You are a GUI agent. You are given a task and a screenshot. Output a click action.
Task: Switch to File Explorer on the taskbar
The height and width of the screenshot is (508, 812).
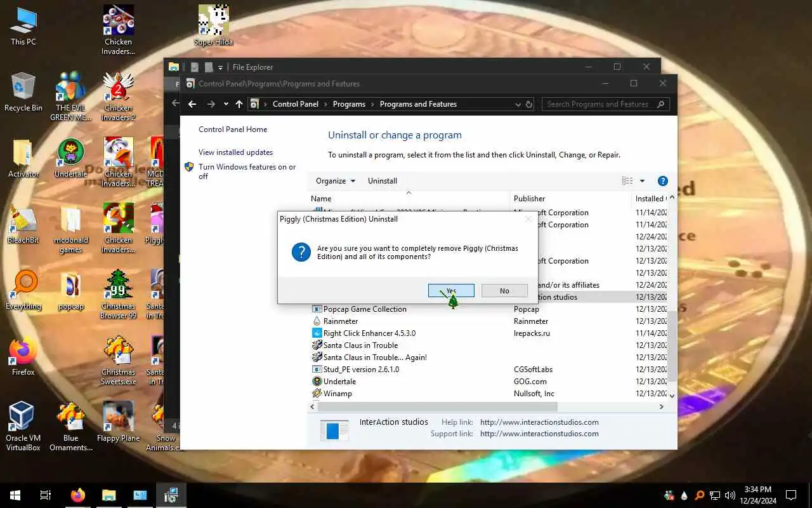point(109,495)
